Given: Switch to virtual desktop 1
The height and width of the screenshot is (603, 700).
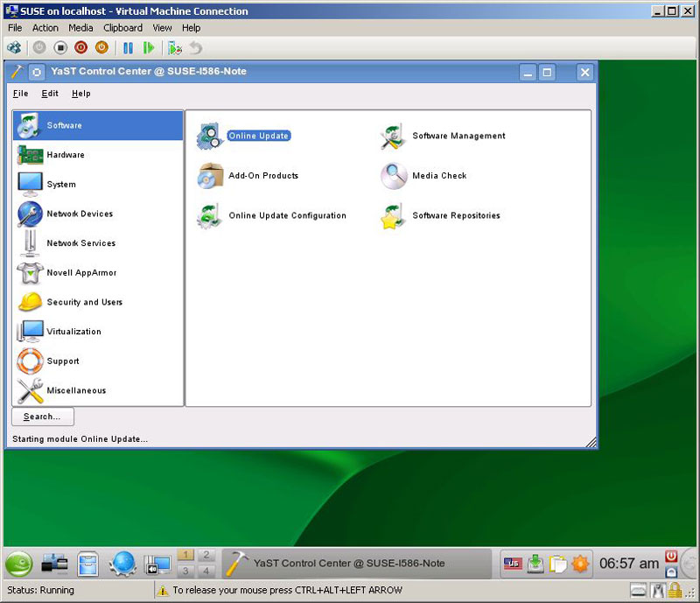Looking at the screenshot, I should point(185,555).
